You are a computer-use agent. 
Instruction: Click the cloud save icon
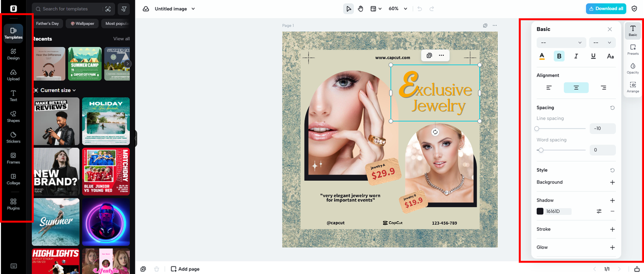click(146, 9)
